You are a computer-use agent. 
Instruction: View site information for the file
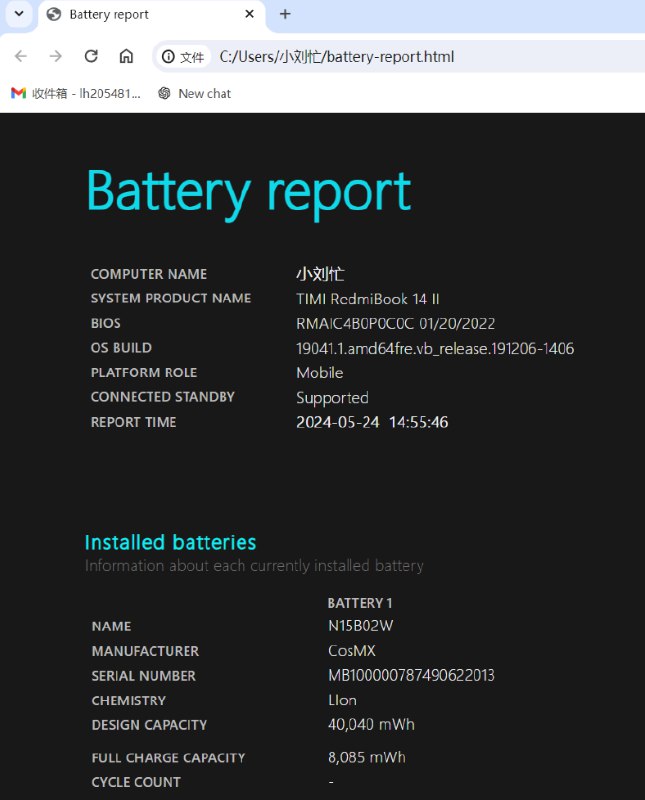pyautogui.click(x=183, y=57)
